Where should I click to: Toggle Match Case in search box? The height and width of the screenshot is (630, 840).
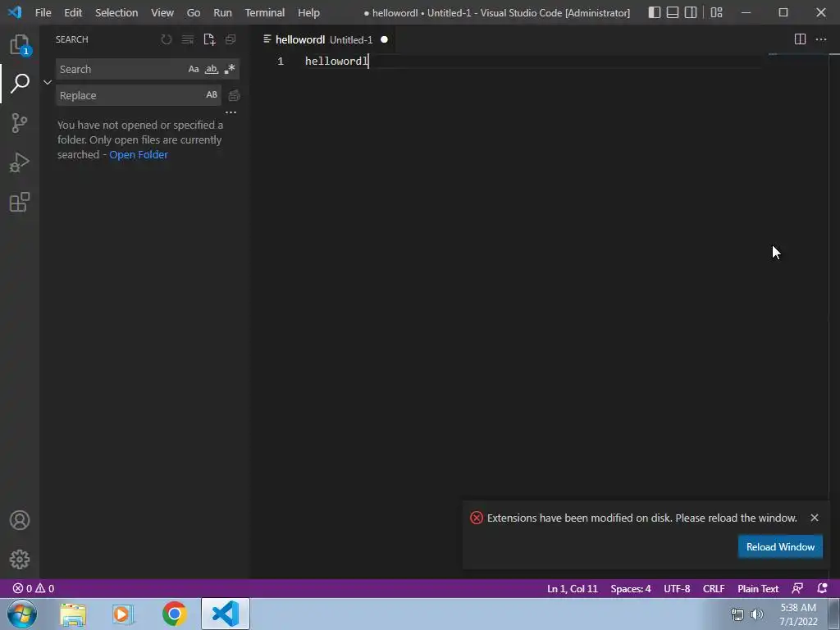[x=194, y=69]
